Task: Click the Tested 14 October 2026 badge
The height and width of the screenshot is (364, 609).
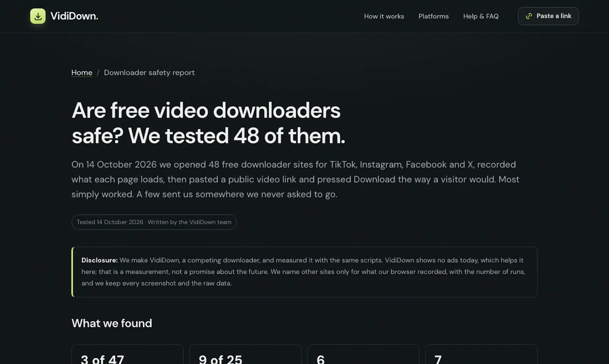Action: point(154,222)
